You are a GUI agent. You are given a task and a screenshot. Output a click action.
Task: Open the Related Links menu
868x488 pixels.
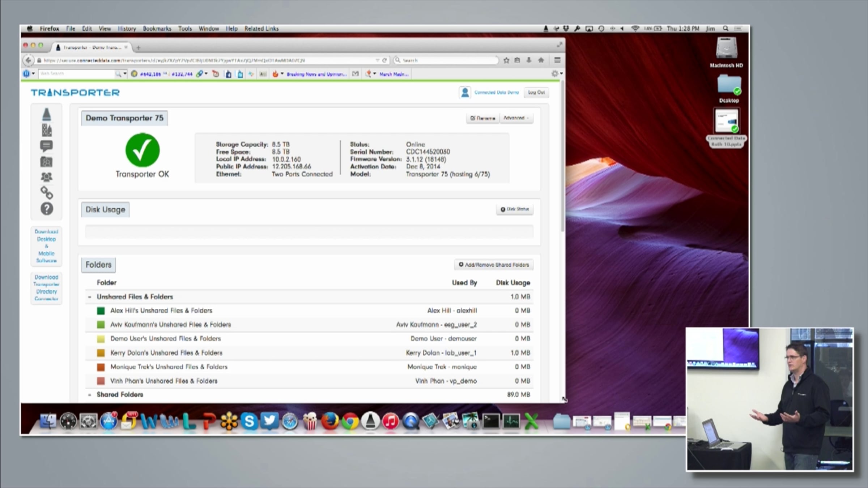click(261, 29)
